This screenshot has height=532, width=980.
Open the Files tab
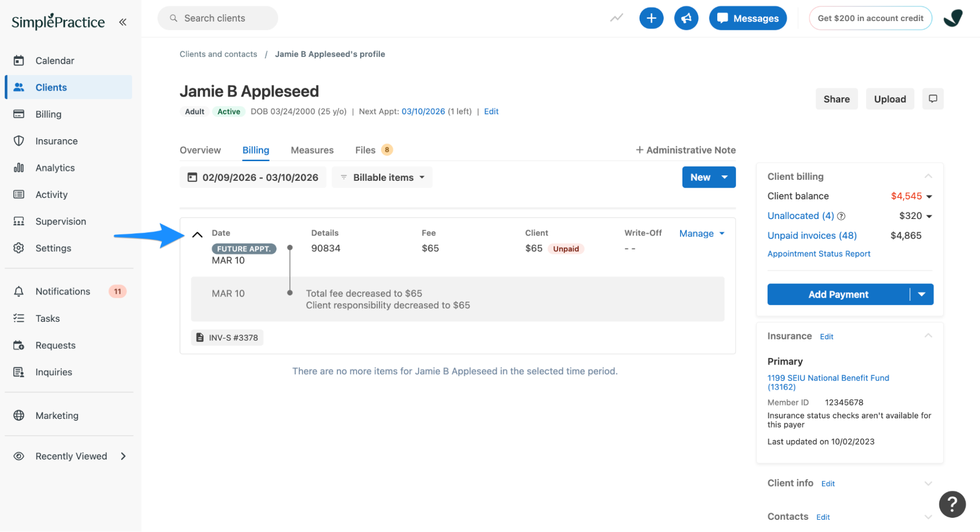click(x=365, y=150)
